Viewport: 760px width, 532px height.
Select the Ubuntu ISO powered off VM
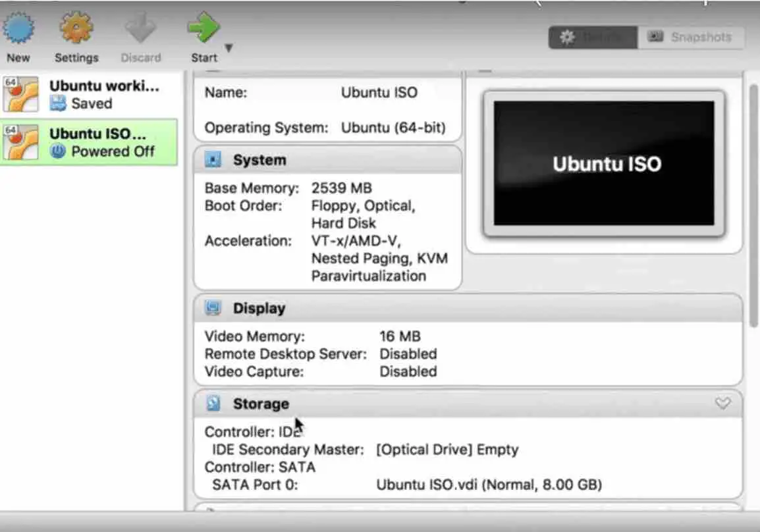(x=89, y=142)
